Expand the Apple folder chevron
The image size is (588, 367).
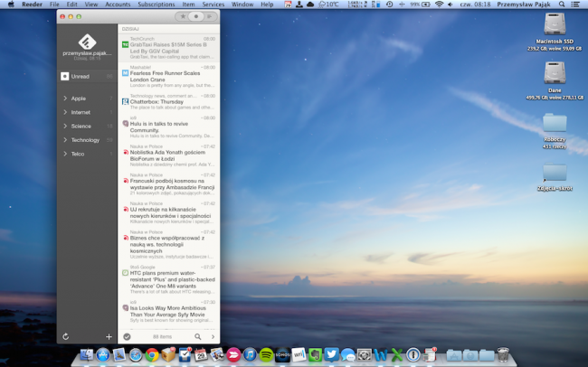pos(65,99)
